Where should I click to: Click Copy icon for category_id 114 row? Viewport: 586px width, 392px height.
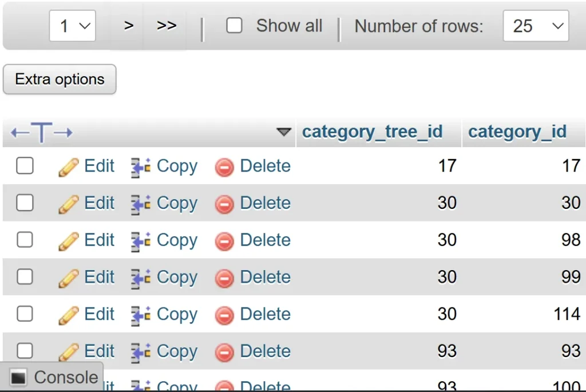click(141, 315)
